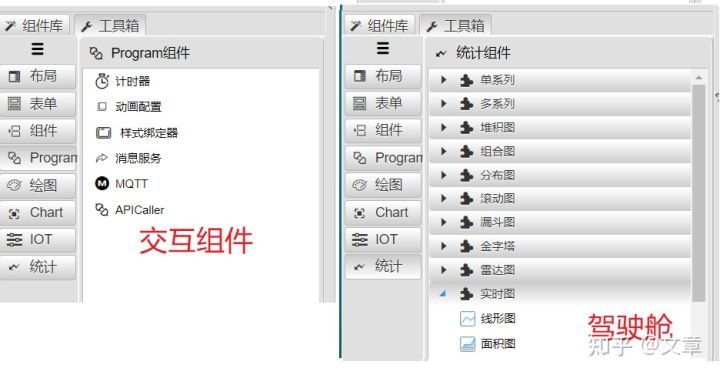Viewport: 720px width, 375px height.
Task: Click Chart icon in right panel
Action: click(360, 213)
